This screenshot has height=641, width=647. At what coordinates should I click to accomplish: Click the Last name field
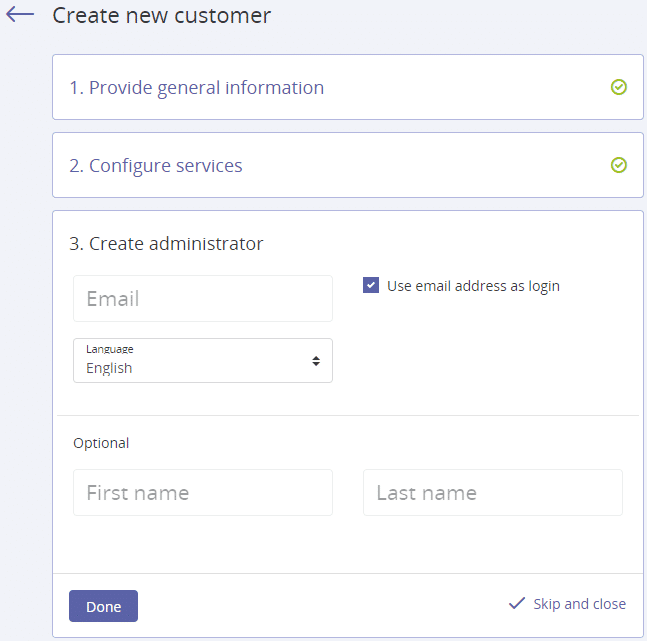(x=493, y=492)
